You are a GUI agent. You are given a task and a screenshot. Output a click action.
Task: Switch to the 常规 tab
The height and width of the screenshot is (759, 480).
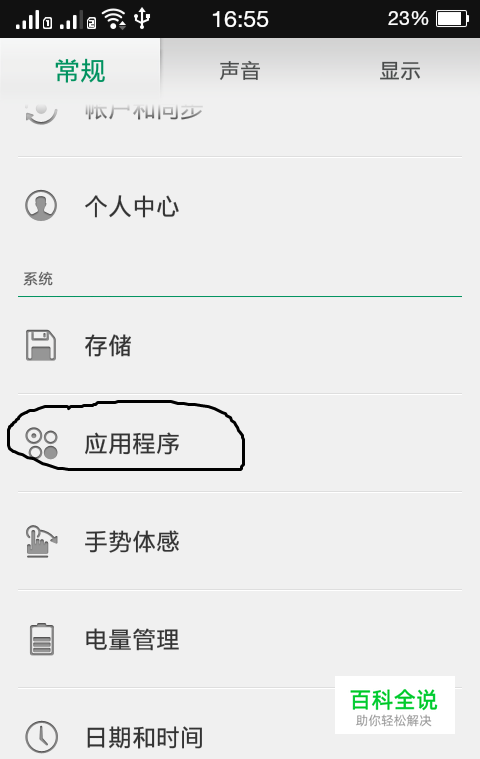(x=80, y=71)
